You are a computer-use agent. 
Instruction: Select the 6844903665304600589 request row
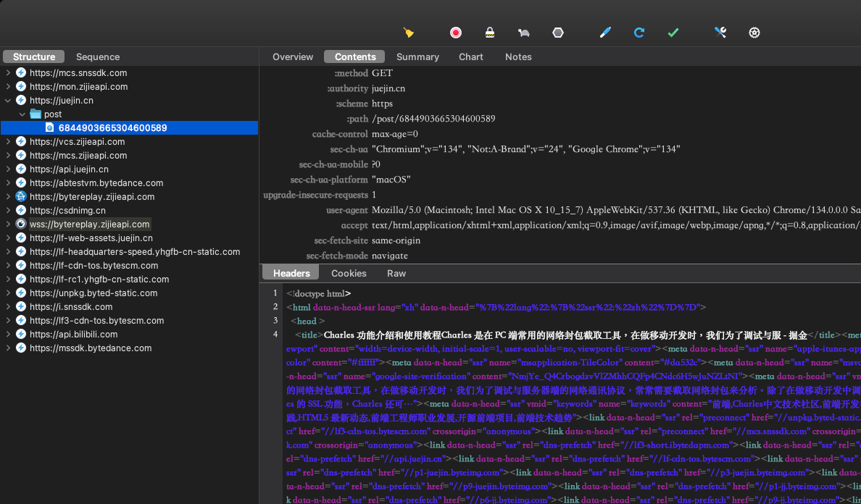click(x=129, y=127)
